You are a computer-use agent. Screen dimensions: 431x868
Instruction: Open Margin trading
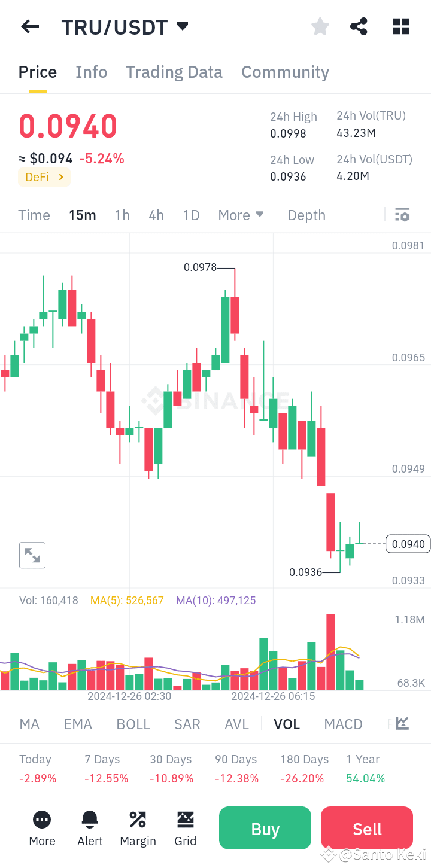pyautogui.click(x=138, y=828)
